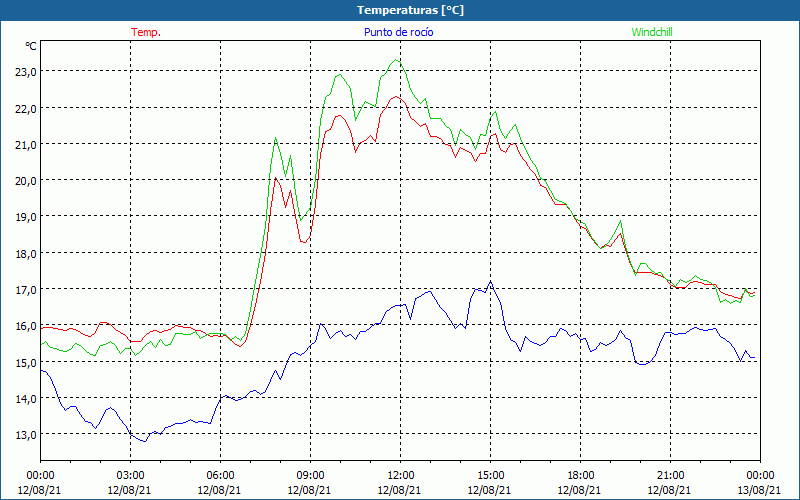Image resolution: width=800 pixels, height=500 pixels.
Task: Select the green 'Windchill' legend label
Action: point(652,32)
